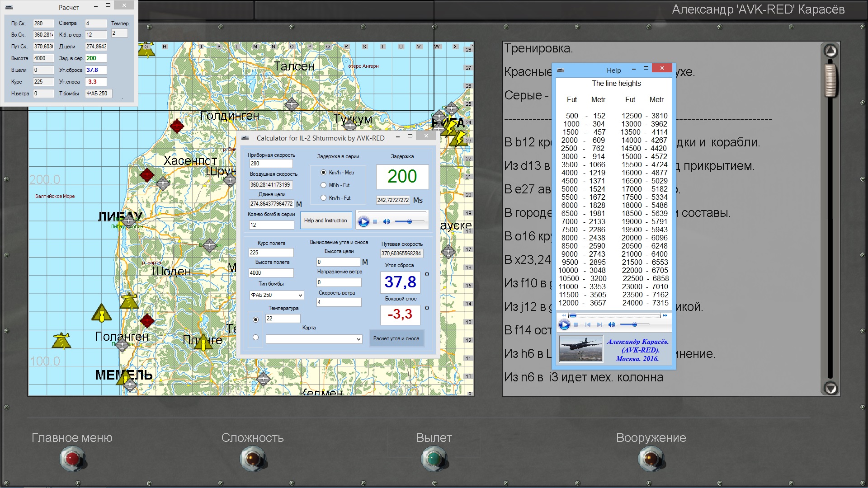Click the Help and Instruction button
Screen dimensions: 868x488
tap(325, 221)
